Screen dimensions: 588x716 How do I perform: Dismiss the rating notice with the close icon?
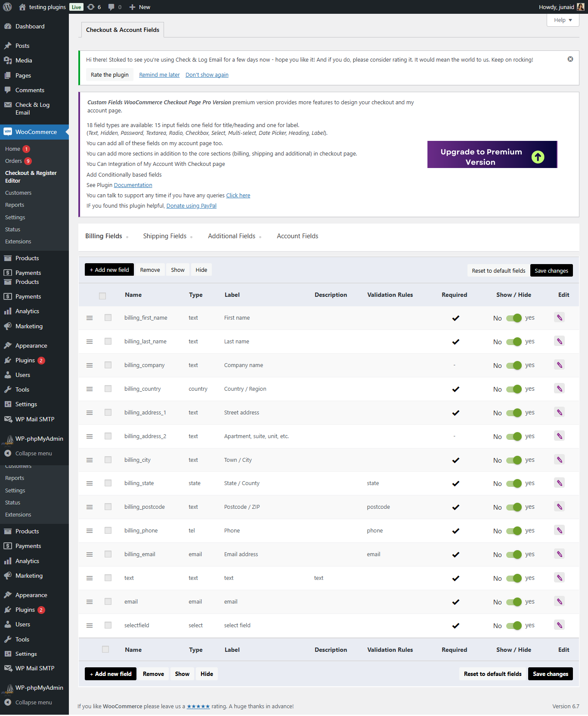[570, 59]
